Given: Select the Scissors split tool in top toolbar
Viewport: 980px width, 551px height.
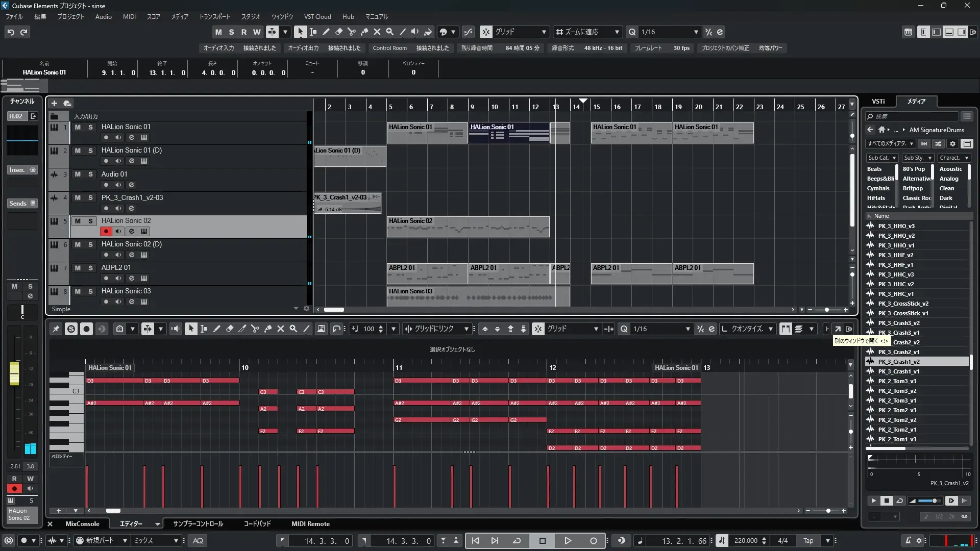Looking at the screenshot, I should point(351,32).
